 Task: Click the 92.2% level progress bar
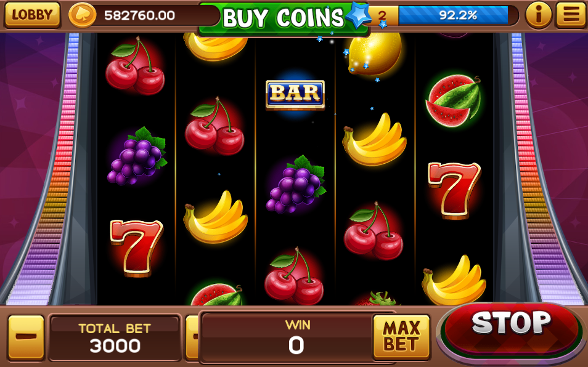coord(454,15)
